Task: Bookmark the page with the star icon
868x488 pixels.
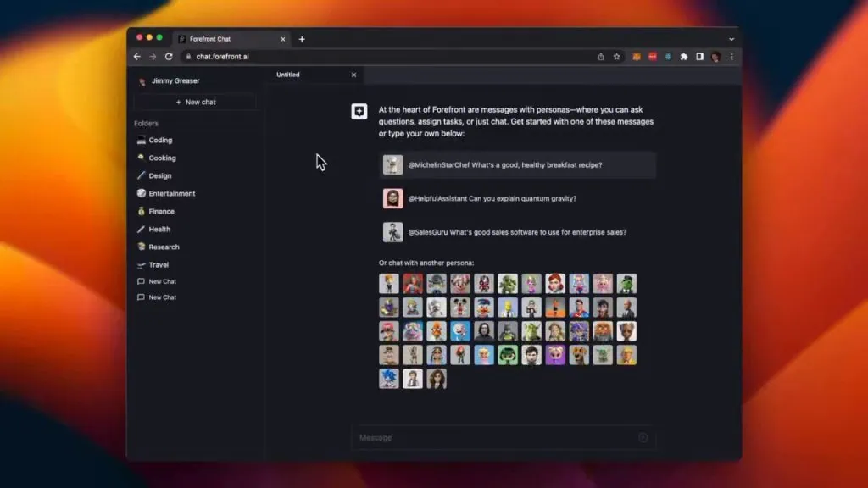Action: click(616, 57)
